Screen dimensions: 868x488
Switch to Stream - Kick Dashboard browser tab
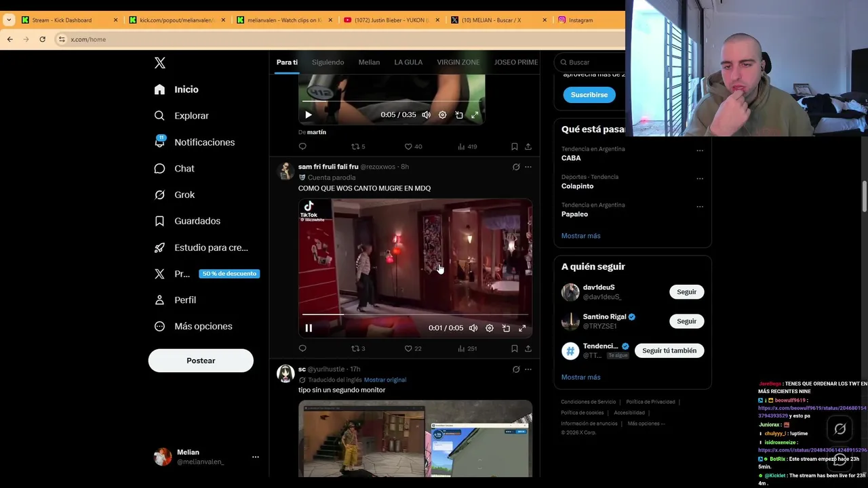pyautogui.click(x=70, y=20)
